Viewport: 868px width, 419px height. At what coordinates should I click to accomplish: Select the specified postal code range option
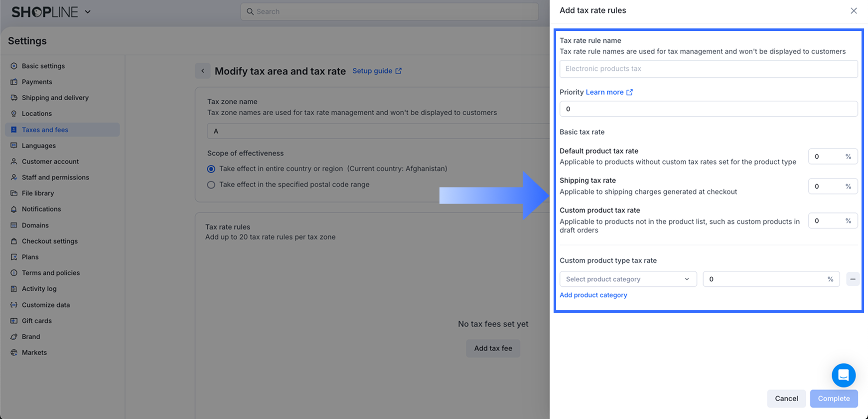211,185
